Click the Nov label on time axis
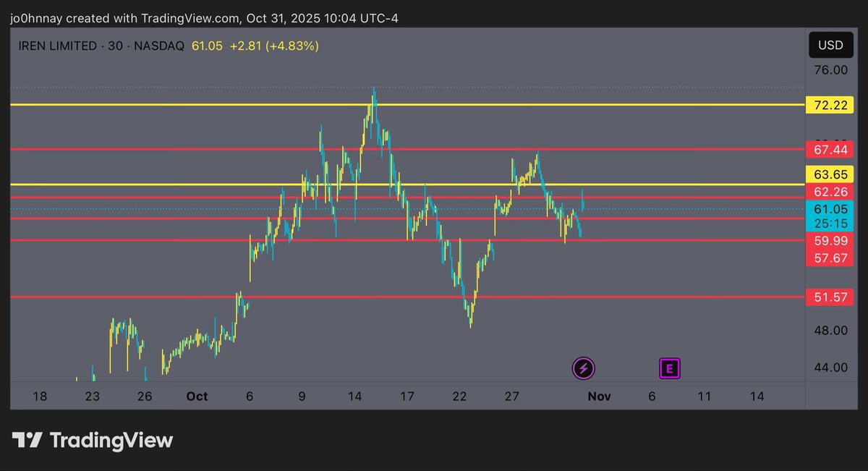868x471 pixels. pyautogui.click(x=599, y=396)
